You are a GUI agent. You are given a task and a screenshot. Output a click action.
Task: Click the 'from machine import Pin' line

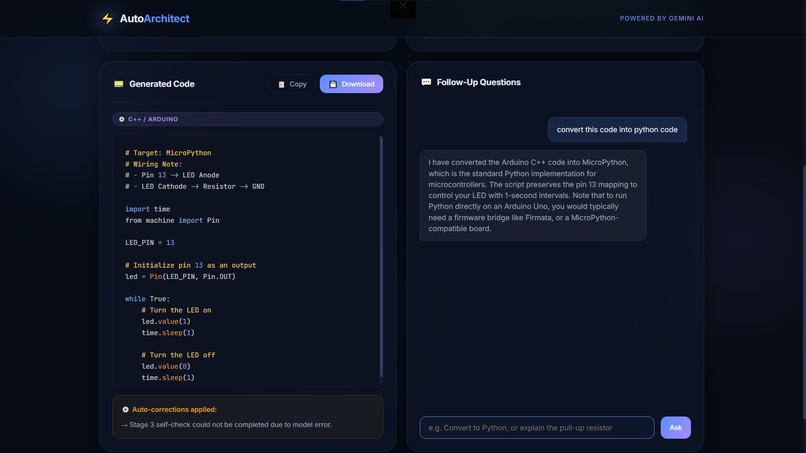coord(172,220)
